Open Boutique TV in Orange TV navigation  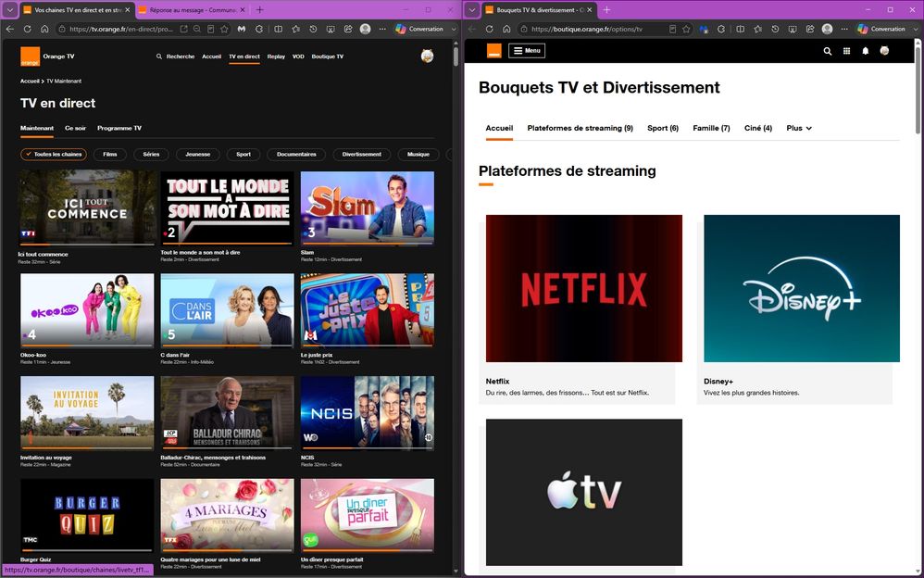328,57
